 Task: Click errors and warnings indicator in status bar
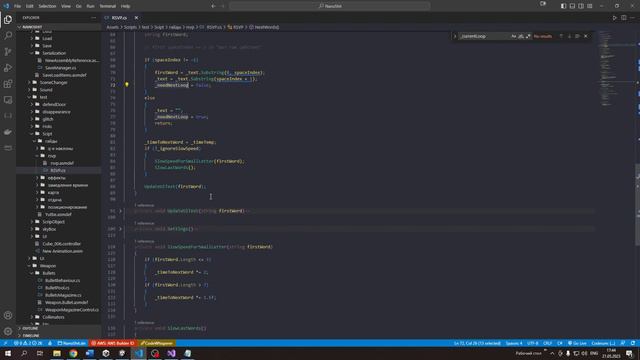tap(28, 343)
